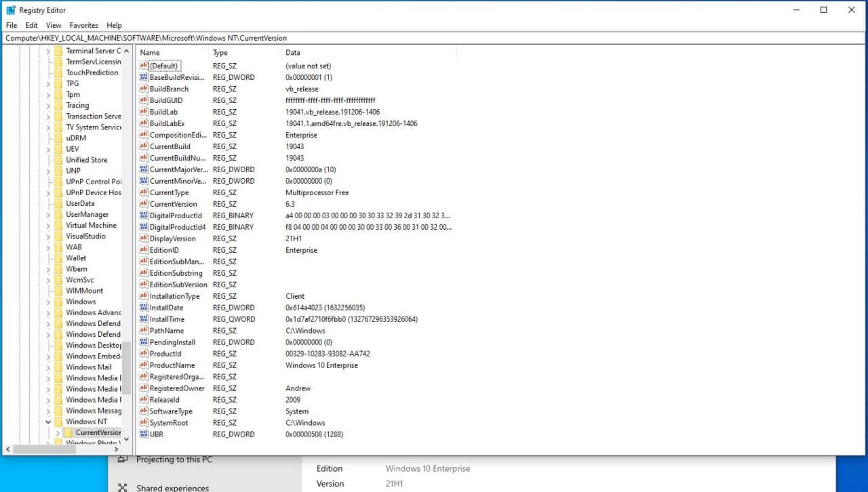The image size is (868, 492).
Task: Select the uDRM key in tree
Action: [x=76, y=138]
